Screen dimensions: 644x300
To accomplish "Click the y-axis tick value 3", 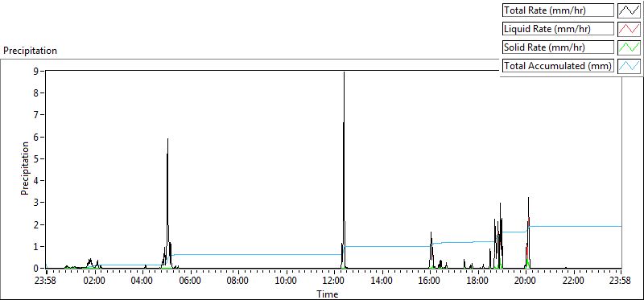I will 36,203.
